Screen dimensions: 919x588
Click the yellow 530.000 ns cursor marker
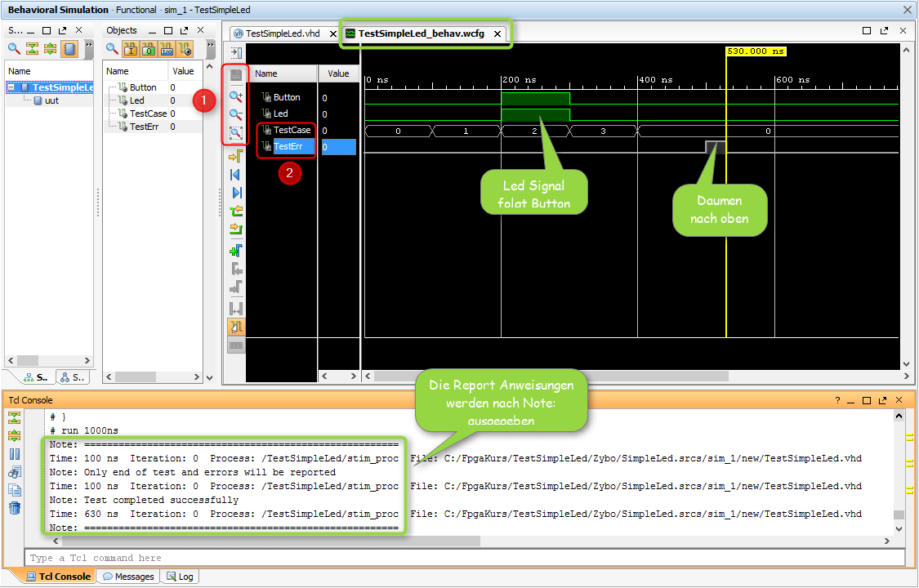755,51
